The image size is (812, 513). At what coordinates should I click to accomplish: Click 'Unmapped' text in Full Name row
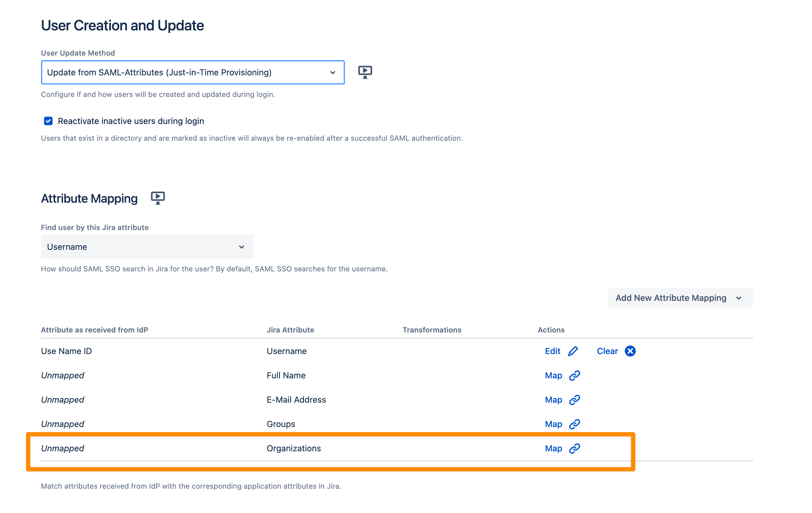pyautogui.click(x=62, y=375)
